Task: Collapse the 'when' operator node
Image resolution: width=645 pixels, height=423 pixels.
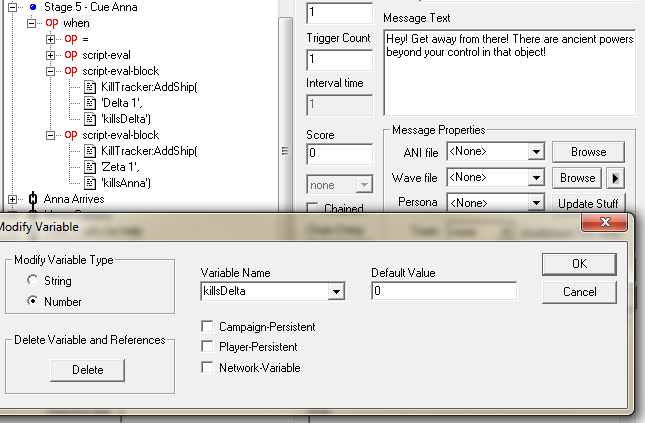Action: click(32, 23)
